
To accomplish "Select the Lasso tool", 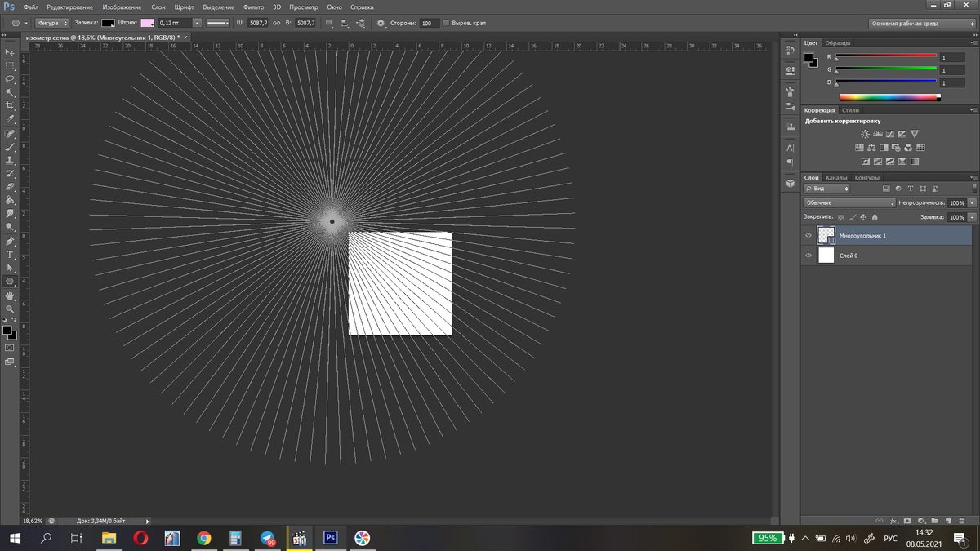I will pyautogui.click(x=10, y=79).
